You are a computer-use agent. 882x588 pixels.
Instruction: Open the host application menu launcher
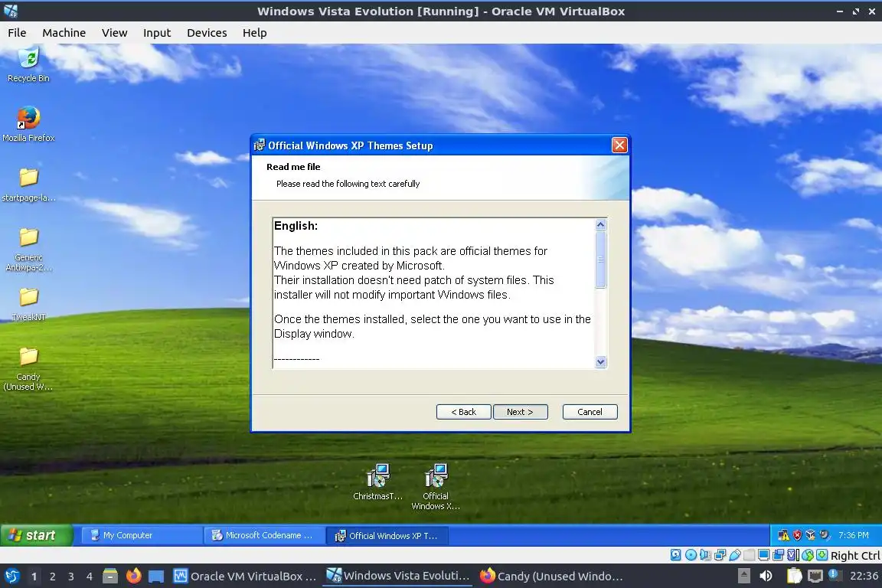pyautogui.click(x=12, y=576)
